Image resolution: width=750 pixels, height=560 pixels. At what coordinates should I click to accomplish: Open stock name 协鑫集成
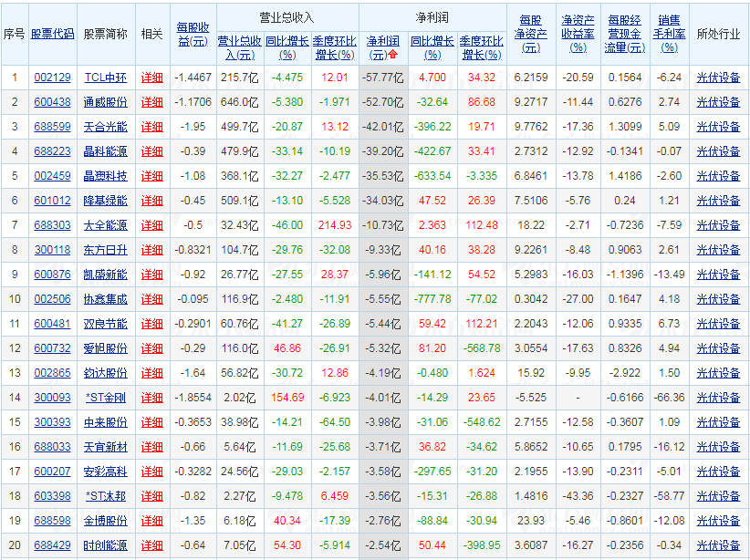105,299
